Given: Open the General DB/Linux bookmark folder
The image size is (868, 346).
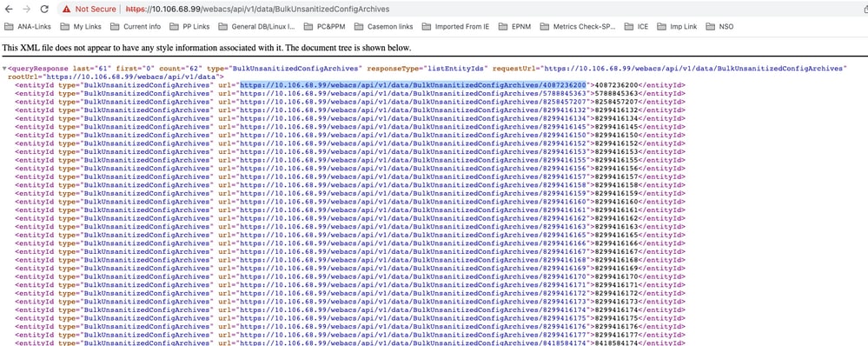Looking at the screenshot, I should (257, 26).
